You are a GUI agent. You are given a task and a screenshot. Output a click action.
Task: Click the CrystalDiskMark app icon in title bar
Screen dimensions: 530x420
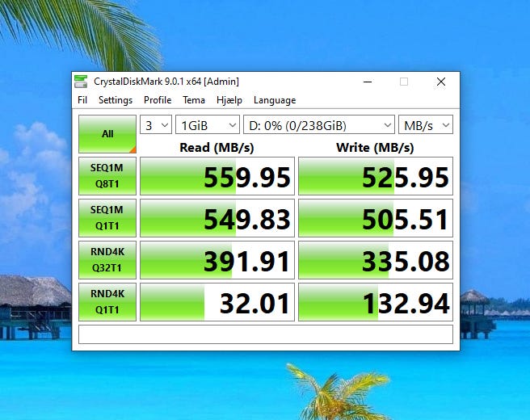pyautogui.click(x=81, y=82)
